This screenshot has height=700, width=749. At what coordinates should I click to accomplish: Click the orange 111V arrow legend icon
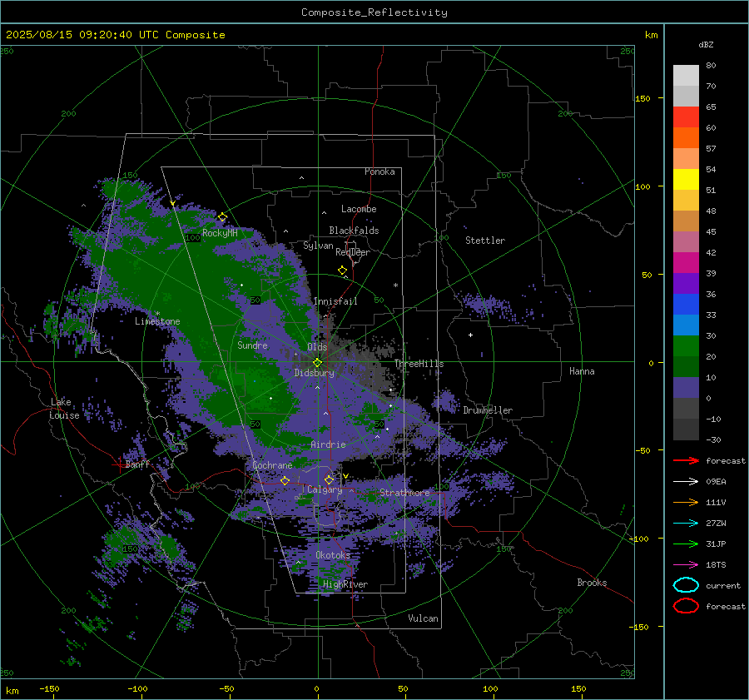coord(686,502)
